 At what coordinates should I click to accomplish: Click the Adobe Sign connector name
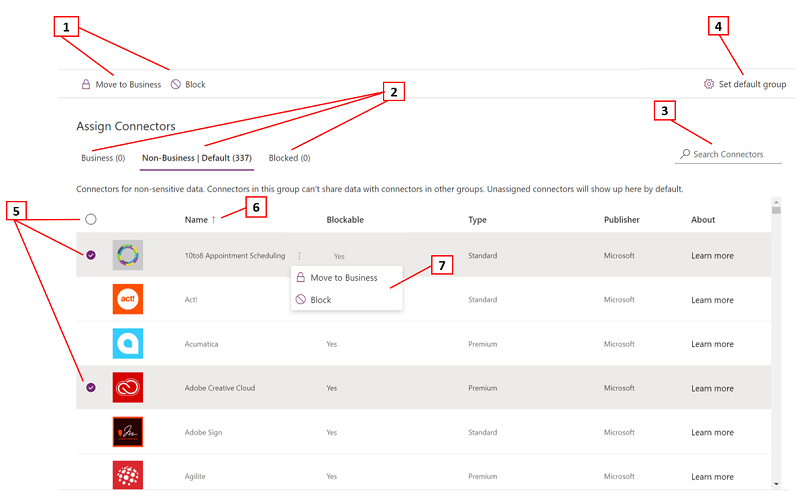coord(203,432)
